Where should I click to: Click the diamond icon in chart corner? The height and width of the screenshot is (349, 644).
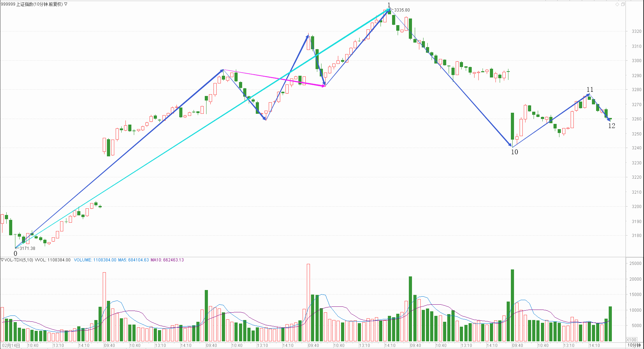(x=617, y=4)
